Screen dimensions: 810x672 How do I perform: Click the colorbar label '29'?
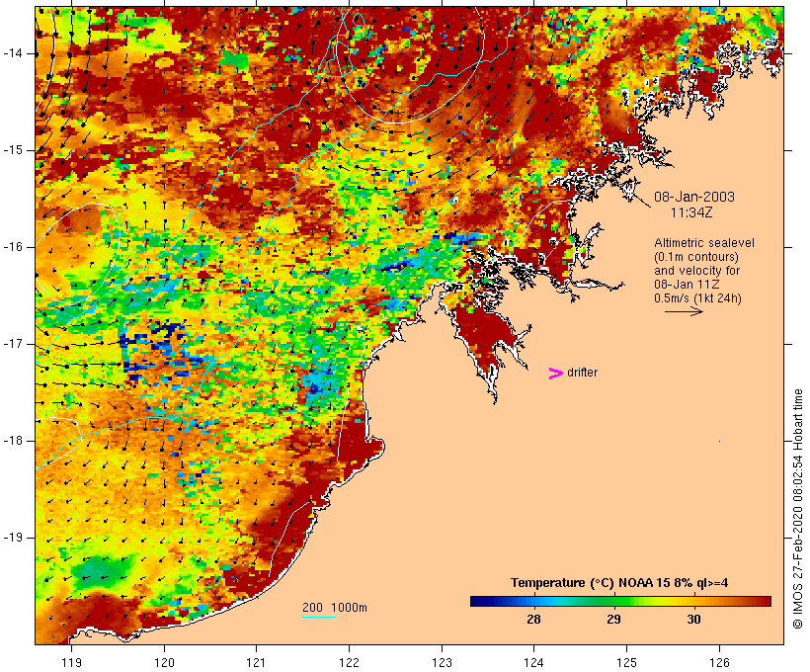point(613,620)
